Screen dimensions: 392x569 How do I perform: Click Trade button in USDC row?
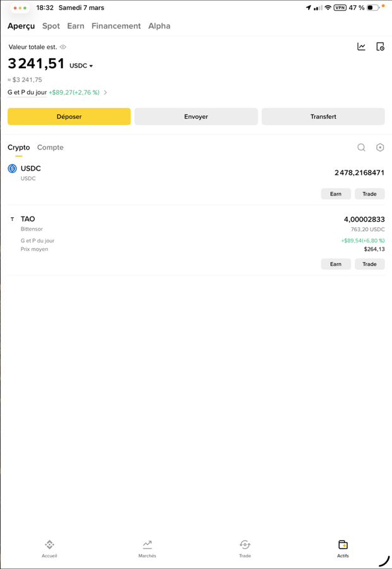369,194
